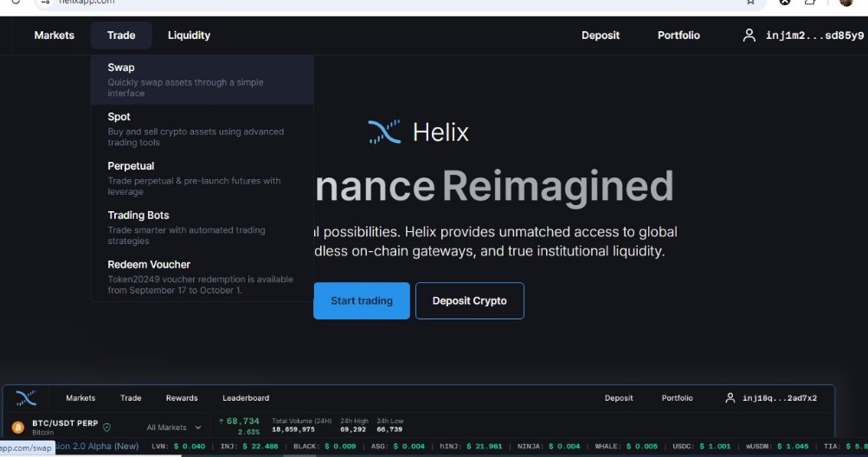Click the Helix logo in hero section

[x=419, y=132]
